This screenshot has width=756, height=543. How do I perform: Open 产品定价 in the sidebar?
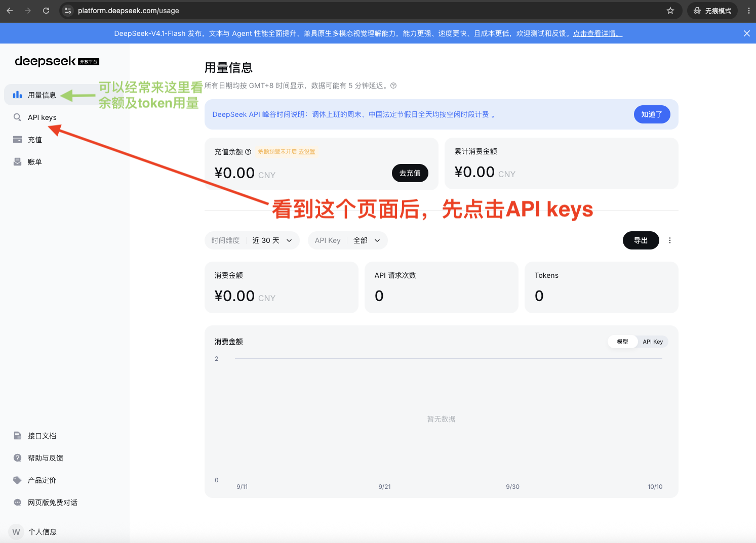42,480
